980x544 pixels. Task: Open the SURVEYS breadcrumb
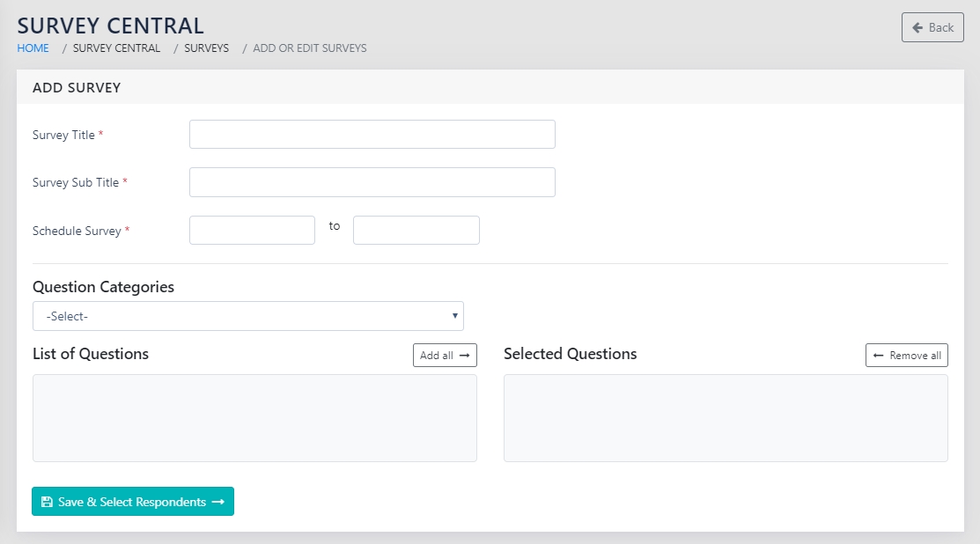pyautogui.click(x=206, y=48)
